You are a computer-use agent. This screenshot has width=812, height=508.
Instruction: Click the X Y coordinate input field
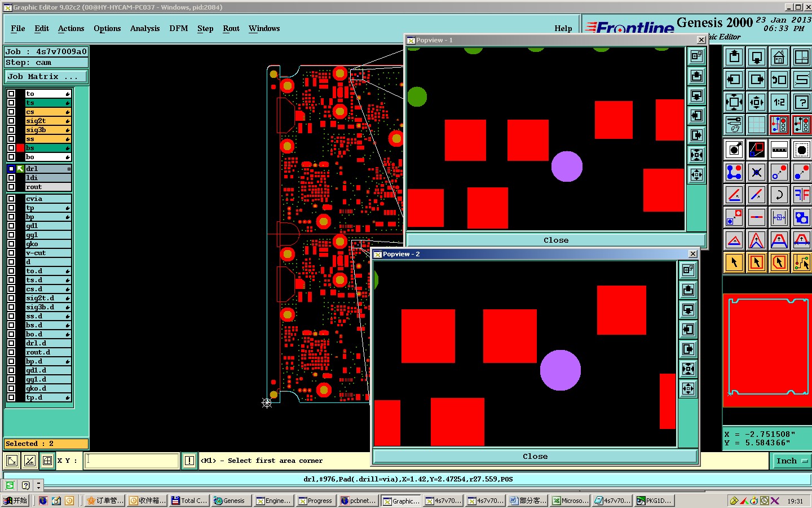coord(132,461)
